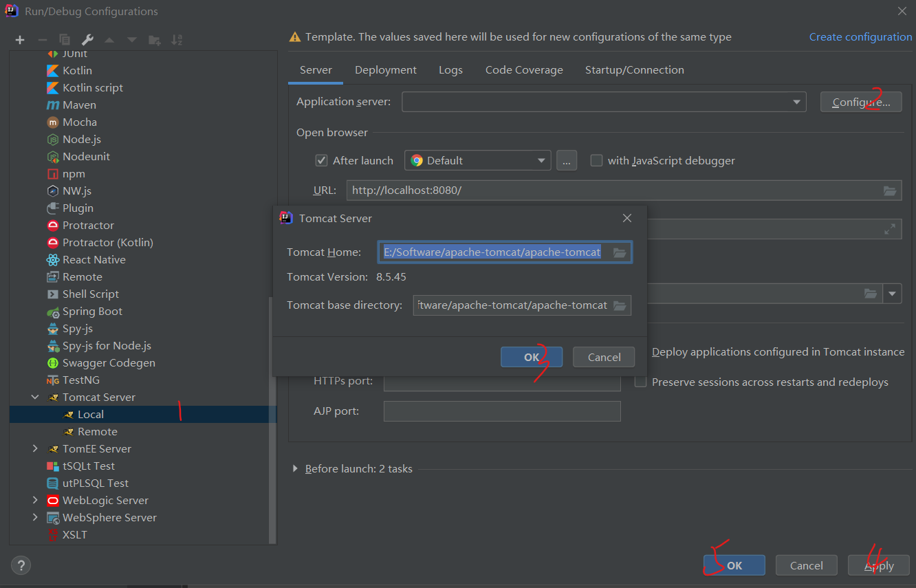Expand the WebLogic Server node

coord(35,500)
